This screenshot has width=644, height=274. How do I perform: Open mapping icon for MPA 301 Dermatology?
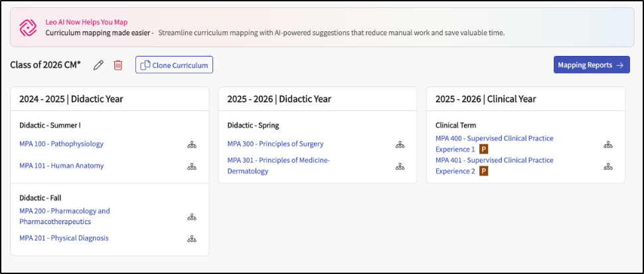400,166
